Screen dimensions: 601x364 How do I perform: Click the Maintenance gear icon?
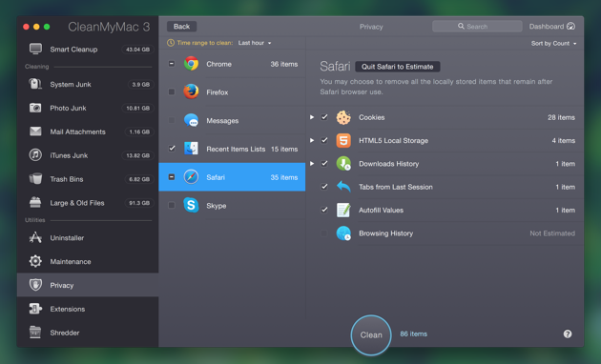click(35, 261)
